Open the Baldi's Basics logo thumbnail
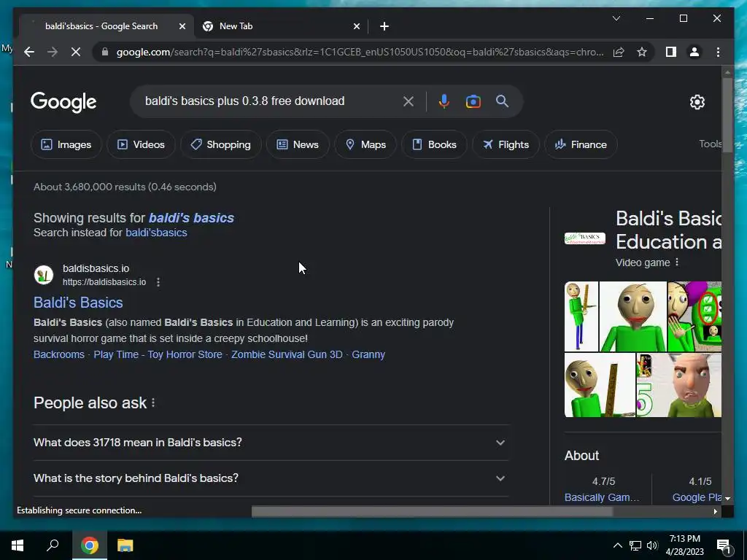This screenshot has width=747, height=560. [x=585, y=238]
